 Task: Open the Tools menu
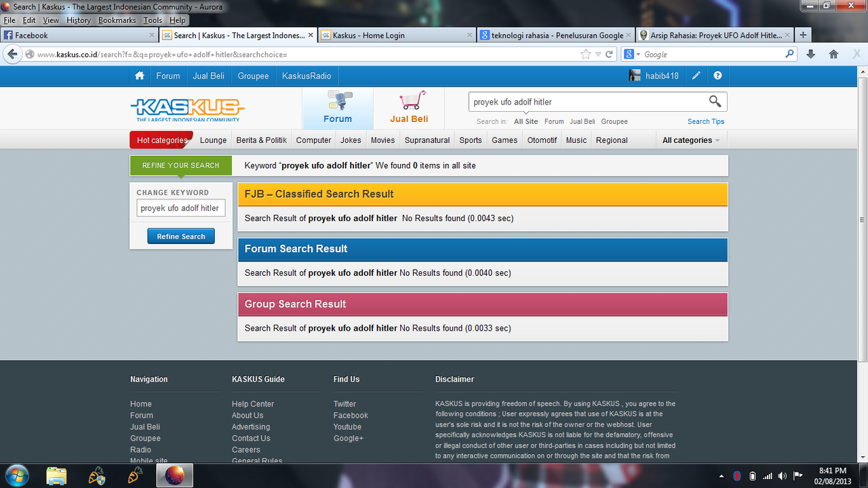[153, 20]
